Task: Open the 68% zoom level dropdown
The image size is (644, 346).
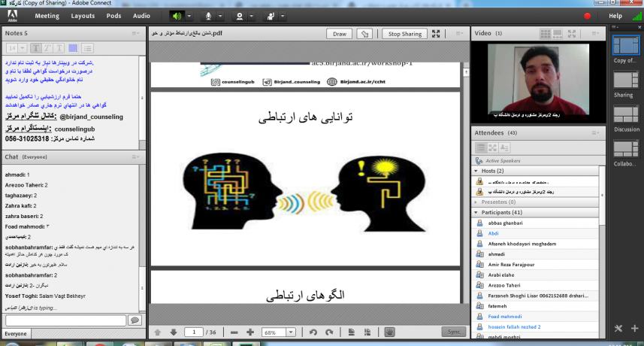Action: click(291, 332)
